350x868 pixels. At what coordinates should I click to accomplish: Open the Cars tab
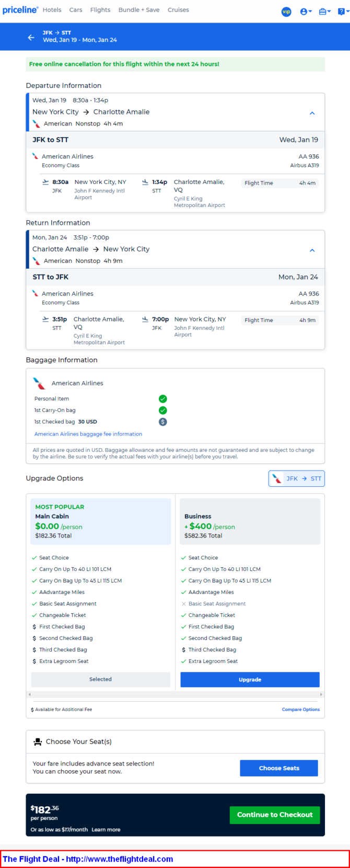76,10
